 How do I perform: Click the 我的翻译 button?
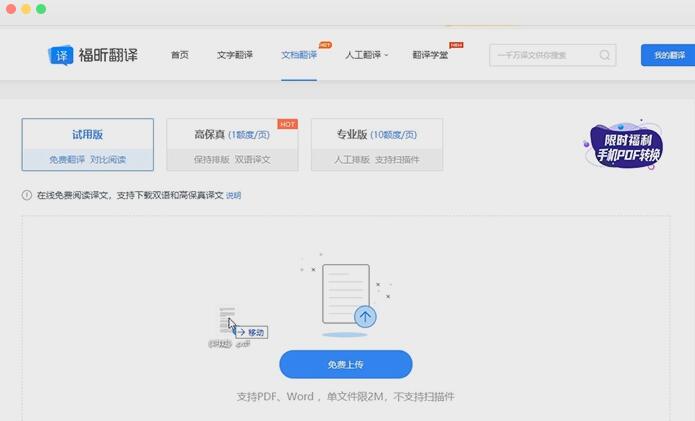click(668, 55)
